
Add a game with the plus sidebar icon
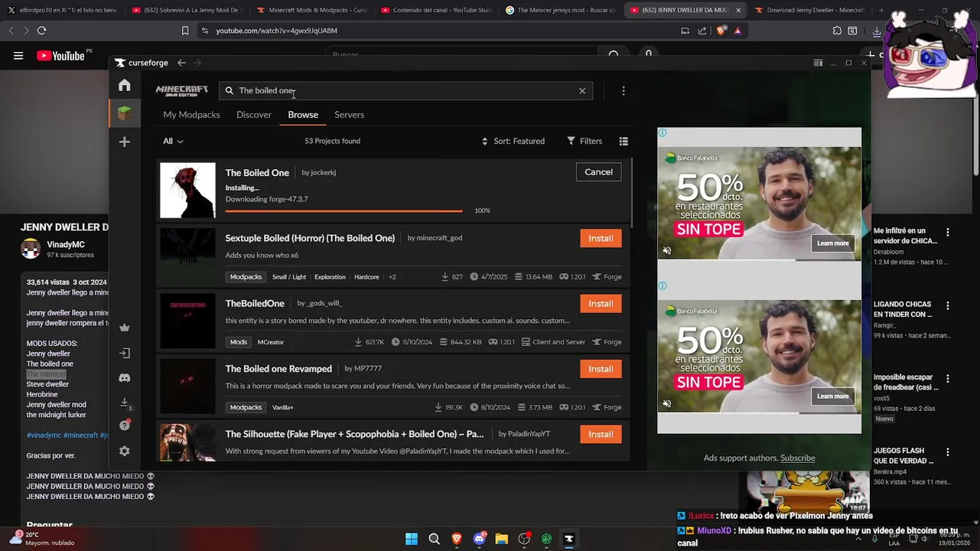coord(125,142)
